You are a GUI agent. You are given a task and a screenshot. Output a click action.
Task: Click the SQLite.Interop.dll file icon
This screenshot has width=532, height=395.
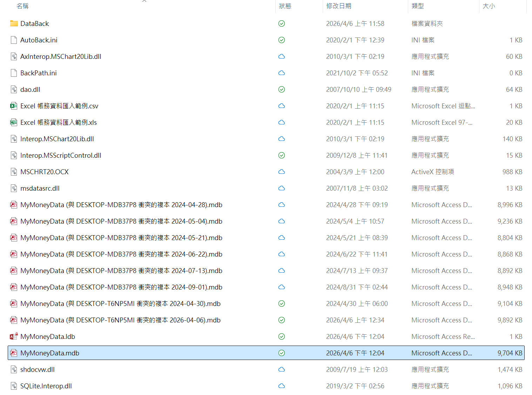pyautogui.click(x=14, y=386)
